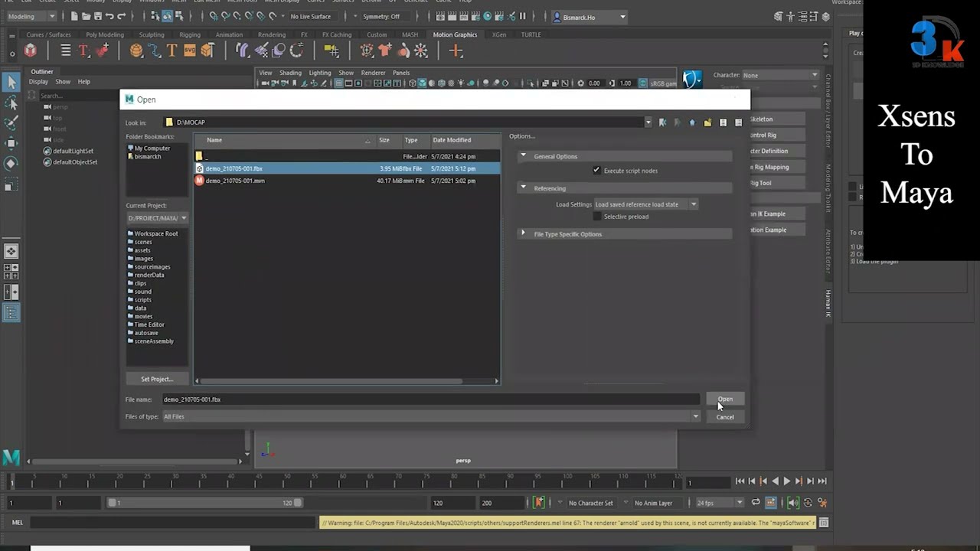Click the Cancel button in dialog
This screenshot has height=551, width=980.
(725, 417)
